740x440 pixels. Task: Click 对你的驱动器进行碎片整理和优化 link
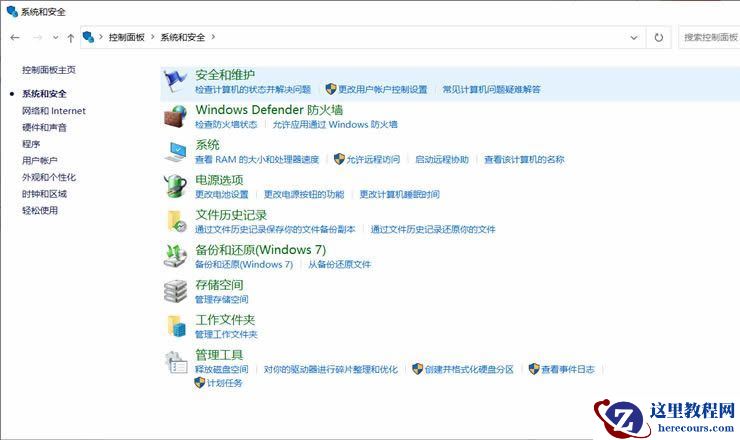330,369
